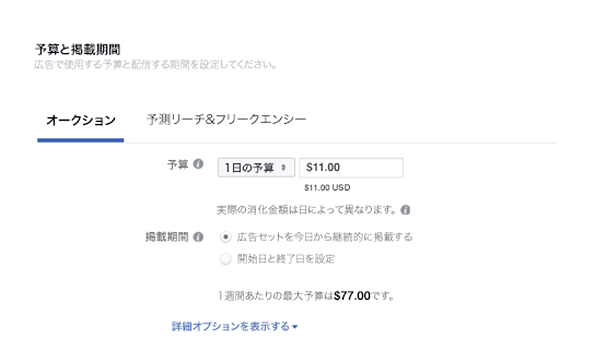The height and width of the screenshot is (364, 590).
Task: Click the 予算 field label
Action: [178, 164]
